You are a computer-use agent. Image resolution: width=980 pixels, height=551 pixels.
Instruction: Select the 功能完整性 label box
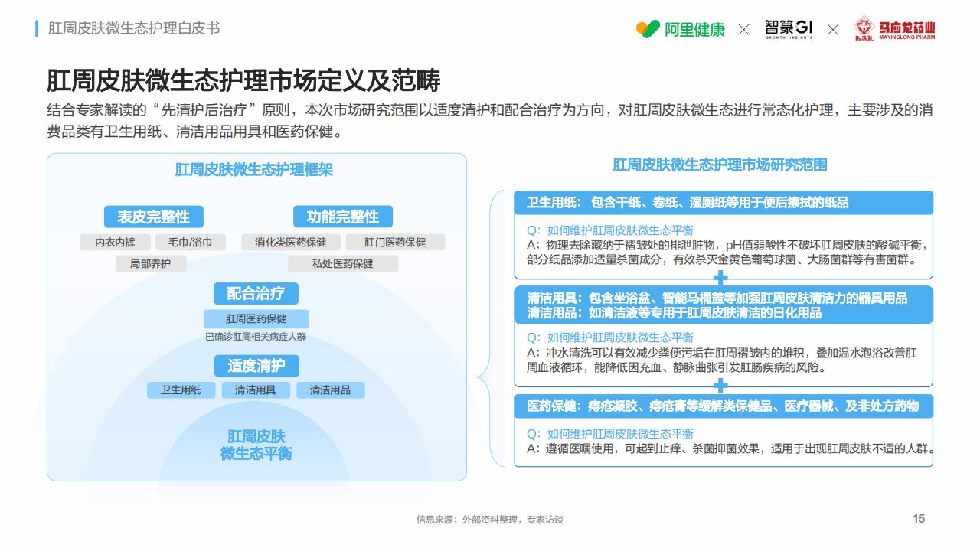[x=343, y=217]
